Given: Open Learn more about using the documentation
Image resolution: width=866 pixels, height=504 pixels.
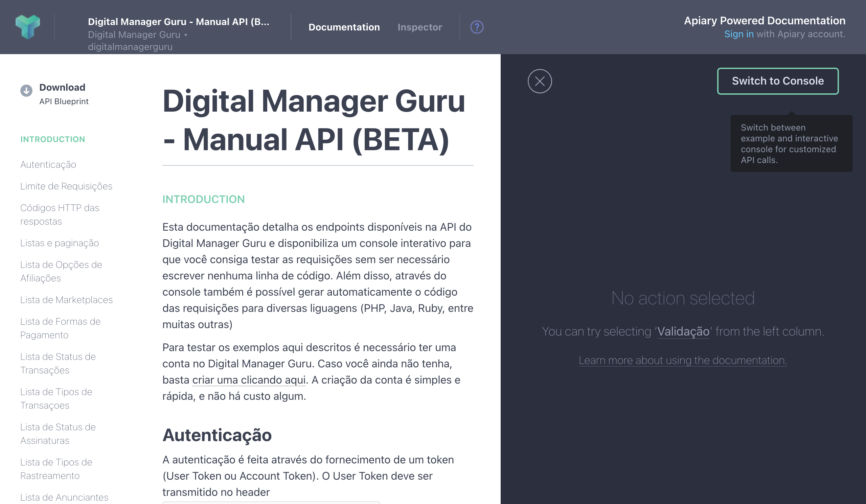Looking at the screenshot, I should click(x=683, y=360).
